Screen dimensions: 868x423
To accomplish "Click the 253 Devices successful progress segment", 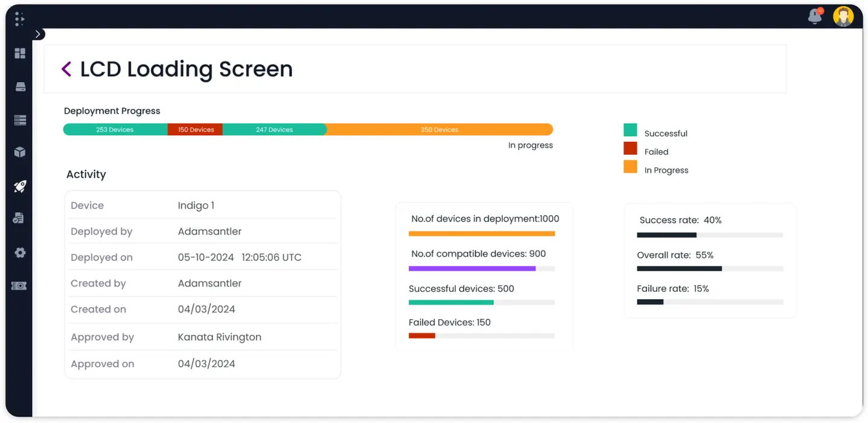I will pyautogui.click(x=115, y=129).
